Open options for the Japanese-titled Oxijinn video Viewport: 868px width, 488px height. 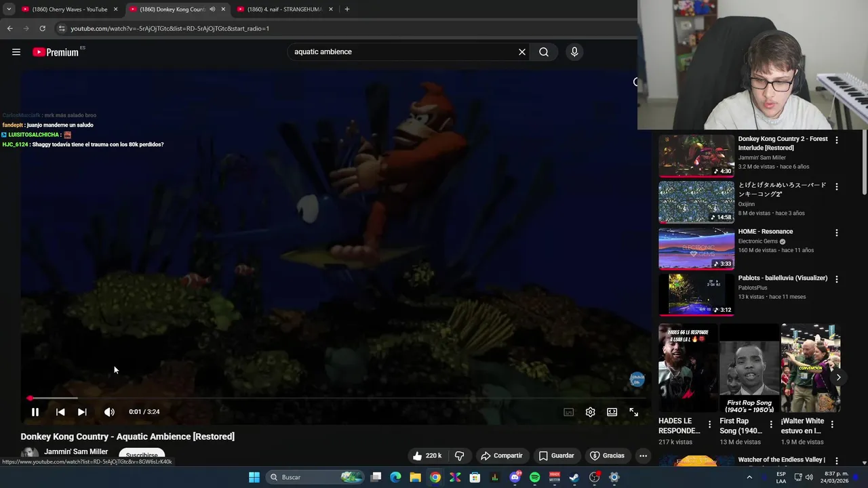pos(836,186)
